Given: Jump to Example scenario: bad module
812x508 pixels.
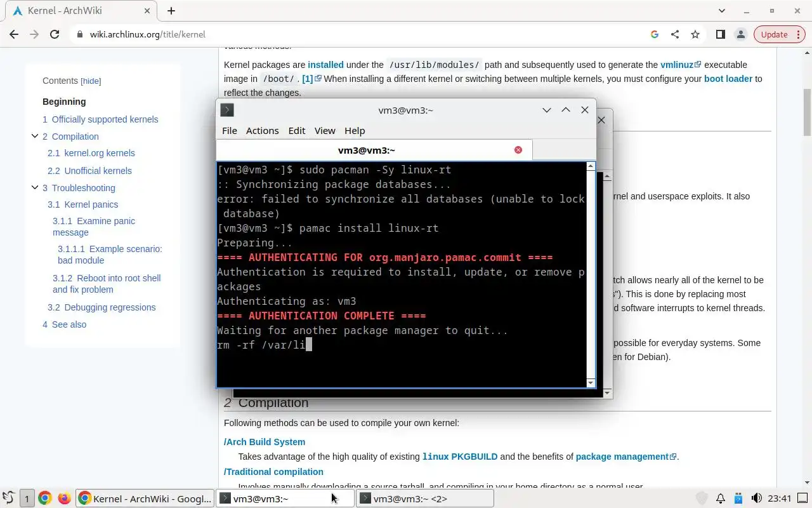Looking at the screenshot, I should tap(110, 255).
